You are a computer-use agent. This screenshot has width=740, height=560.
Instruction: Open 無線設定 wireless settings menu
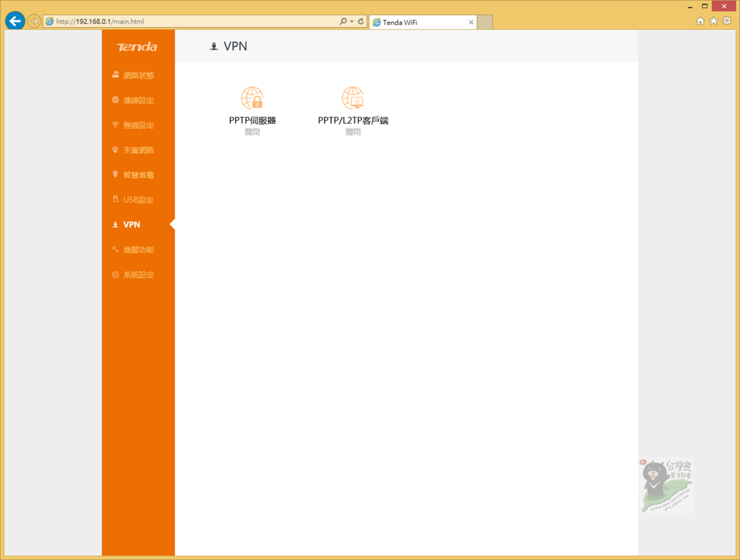(138, 125)
